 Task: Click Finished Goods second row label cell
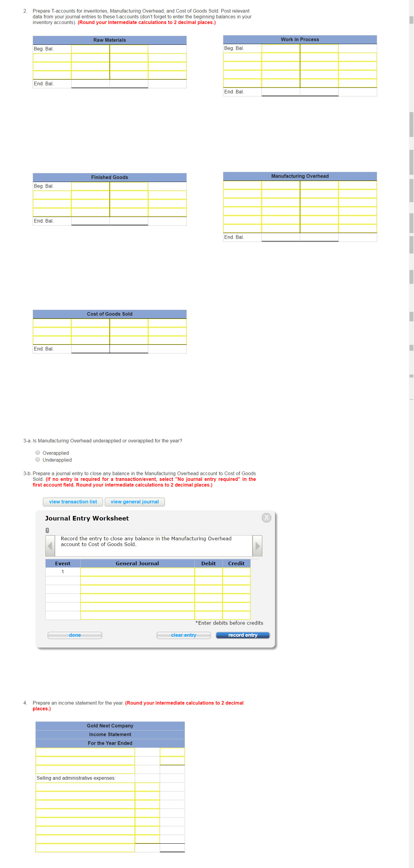[x=52, y=195]
